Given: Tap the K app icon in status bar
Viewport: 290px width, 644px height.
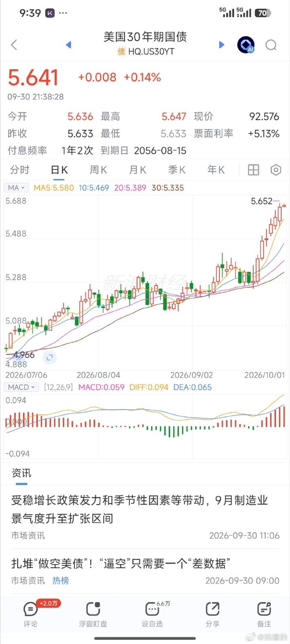Looking at the screenshot, I should pyautogui.click(x=50, y=13).
